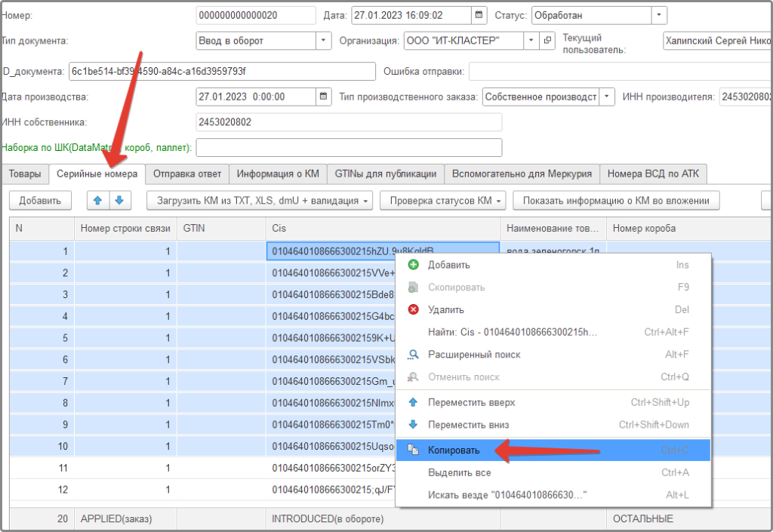
Task: Open Загрузить КМ из TXT, XLS dropdown
Action: pyautogui.click(x=260, y=201)
